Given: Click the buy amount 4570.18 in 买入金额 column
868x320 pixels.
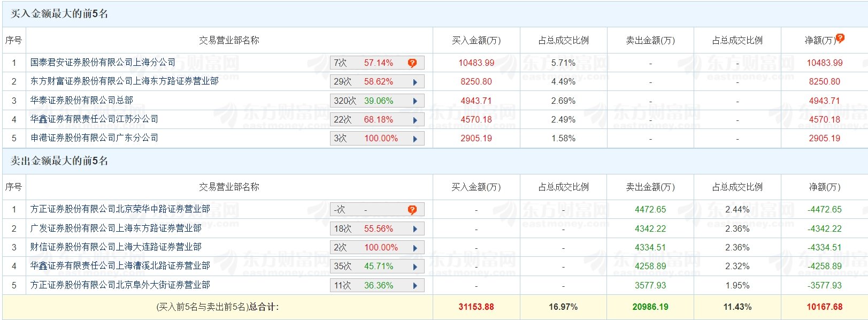Looking at the screenshot, I should pos(477,120).
